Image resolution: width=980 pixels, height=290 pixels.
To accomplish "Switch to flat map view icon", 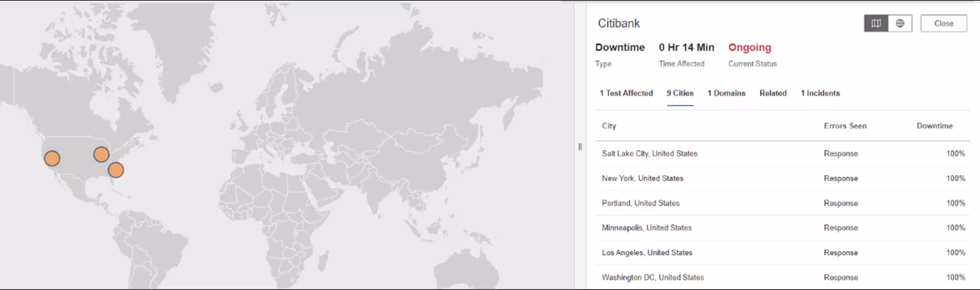I will point(876,23).
